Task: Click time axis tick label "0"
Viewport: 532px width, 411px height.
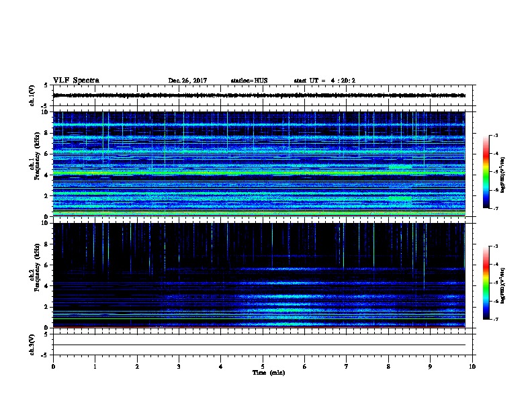Action: 53,367
